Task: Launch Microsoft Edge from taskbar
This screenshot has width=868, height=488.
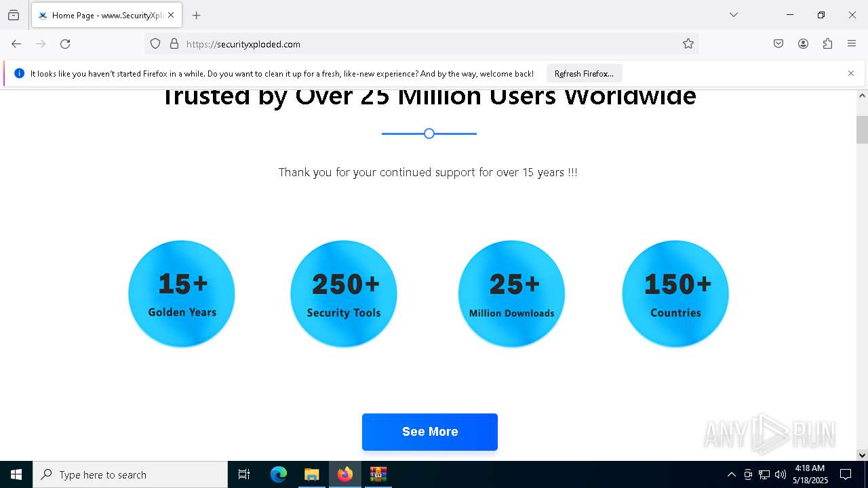Action: click(x=279, y=474)
